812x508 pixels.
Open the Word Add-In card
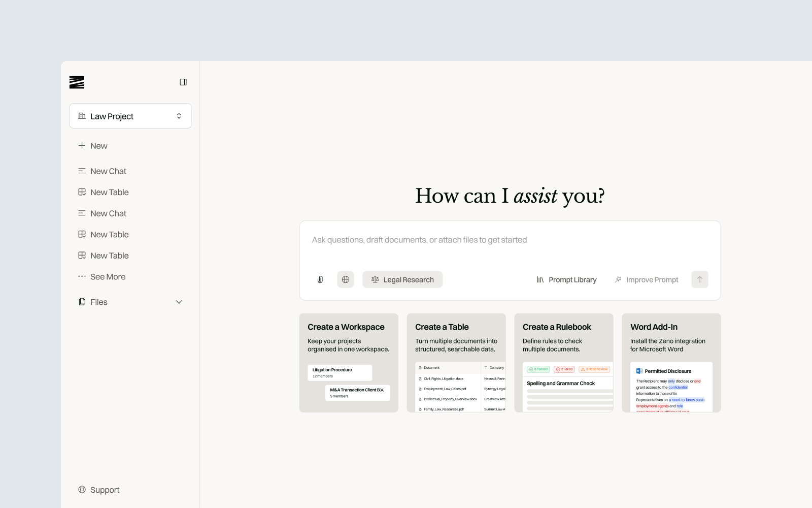pos(671,363)
